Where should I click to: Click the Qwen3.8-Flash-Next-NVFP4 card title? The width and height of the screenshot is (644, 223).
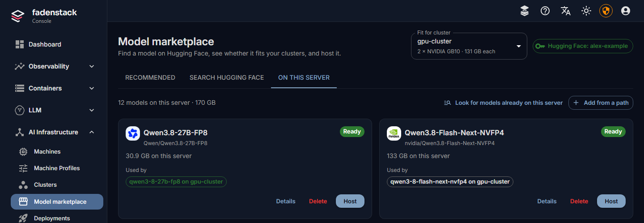(454, 133)
